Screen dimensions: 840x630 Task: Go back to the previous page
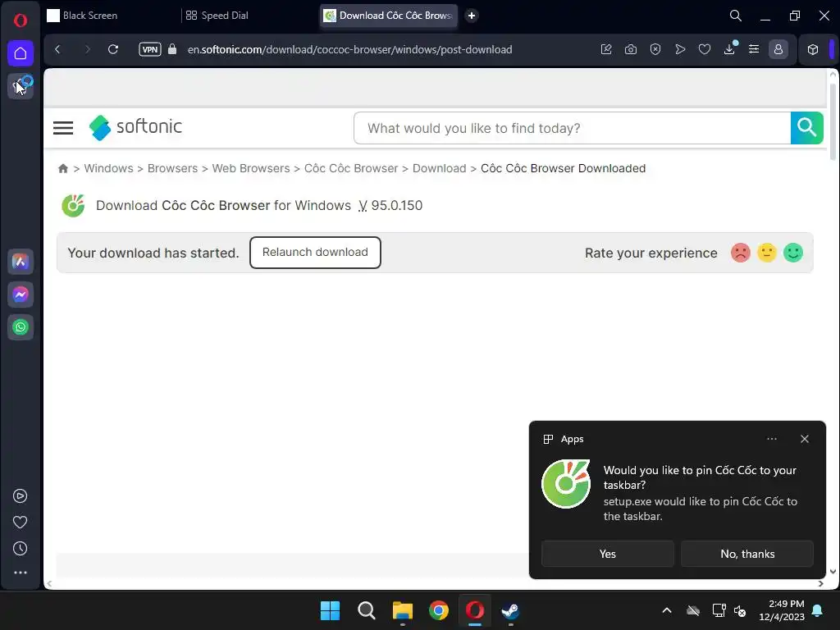[x=58, y=49]
